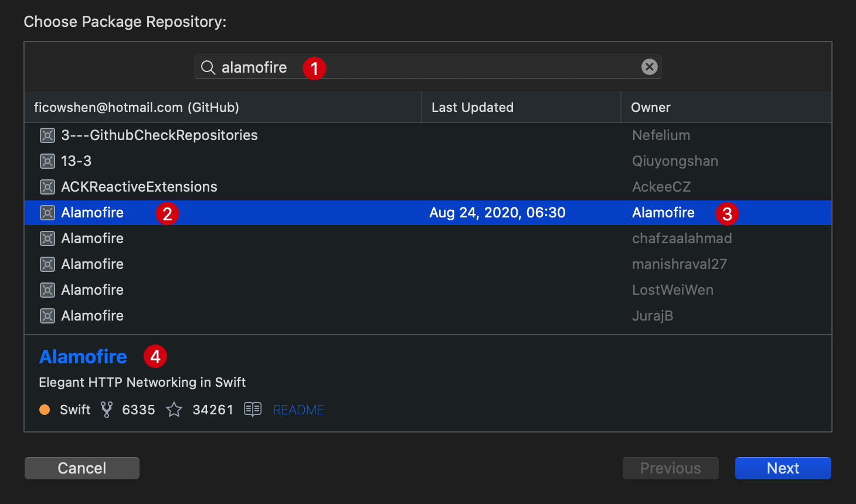
Task: Select Alamofire owned by chafzaalahmad
Action: 428,239
